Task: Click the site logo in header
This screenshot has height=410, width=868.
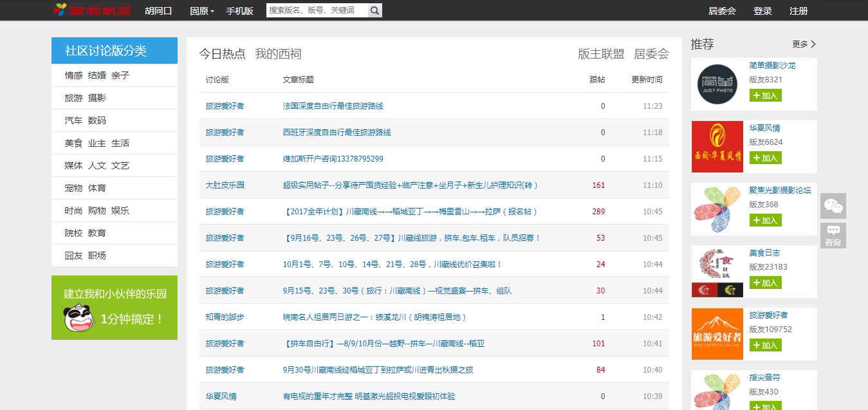Action: (x=92, y=10)
